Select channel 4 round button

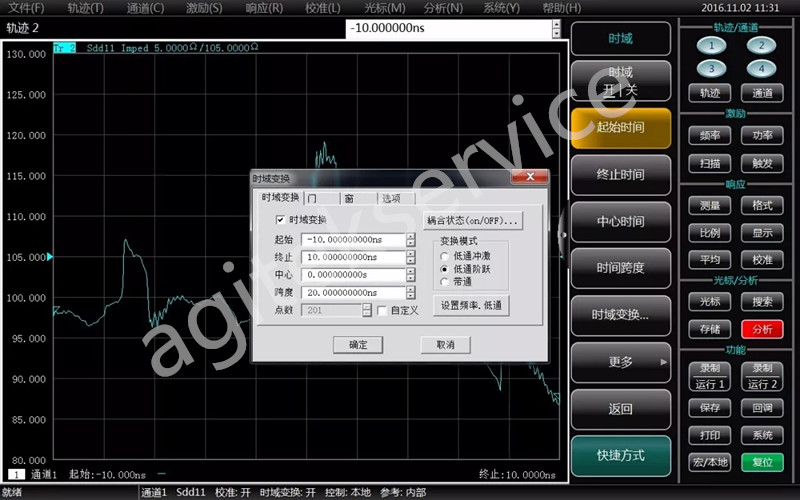point(761,69)
